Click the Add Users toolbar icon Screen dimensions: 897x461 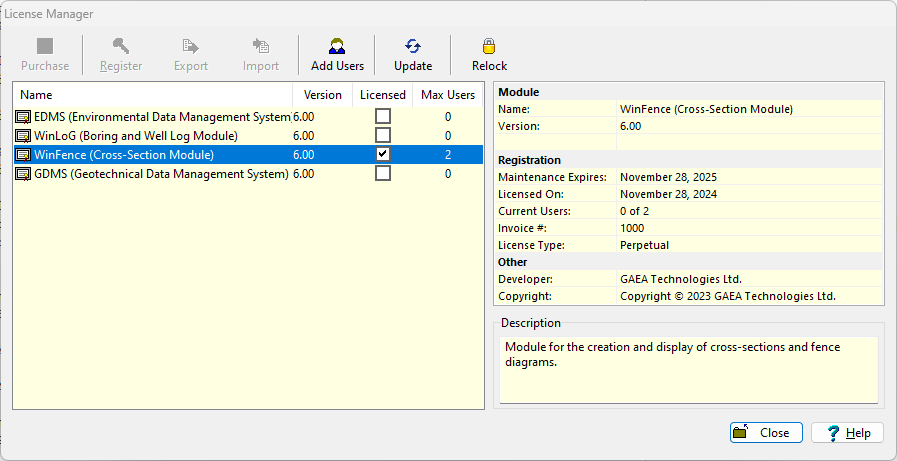click(337, 46)
